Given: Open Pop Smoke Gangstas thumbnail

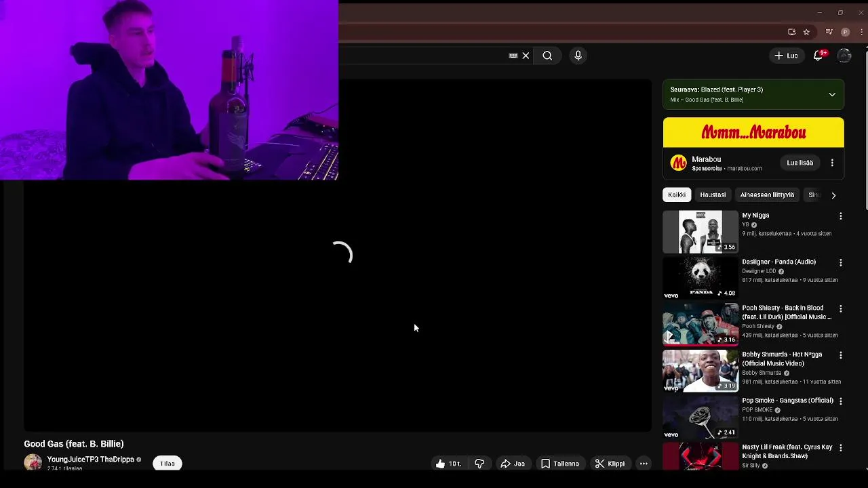Looking at the screenshot, I should pyautogui.click(x=701, y=417).
